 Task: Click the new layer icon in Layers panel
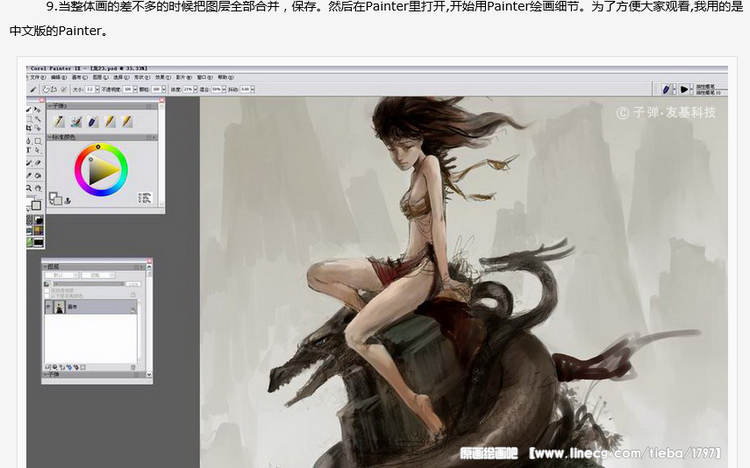pyautogui.click(x=62, y=367)
